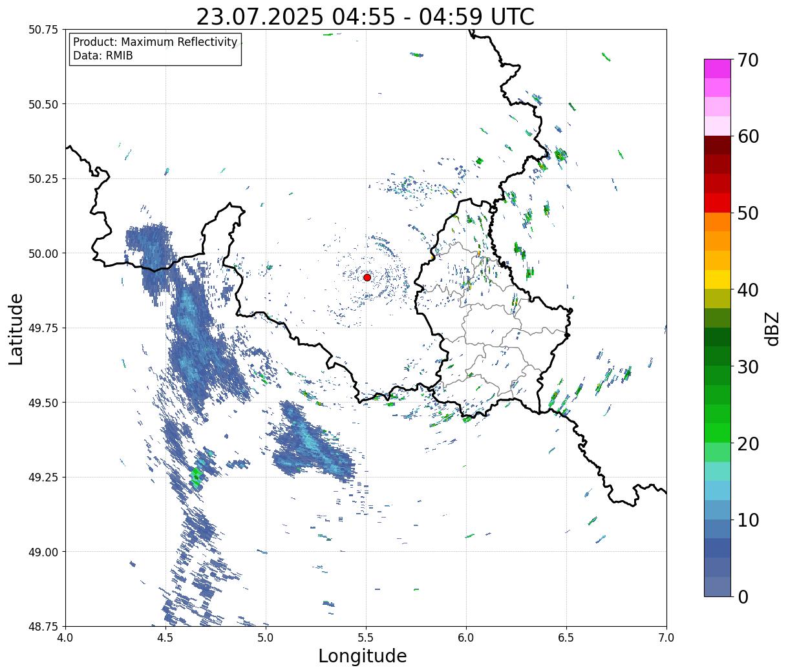Click the 'dBZ' colorbar label

click(x=772, y=328)
